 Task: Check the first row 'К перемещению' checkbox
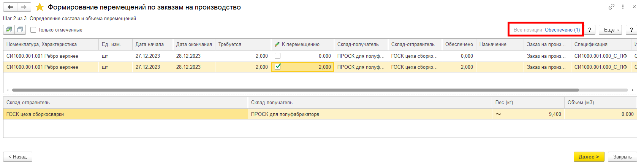click(278, 56)
